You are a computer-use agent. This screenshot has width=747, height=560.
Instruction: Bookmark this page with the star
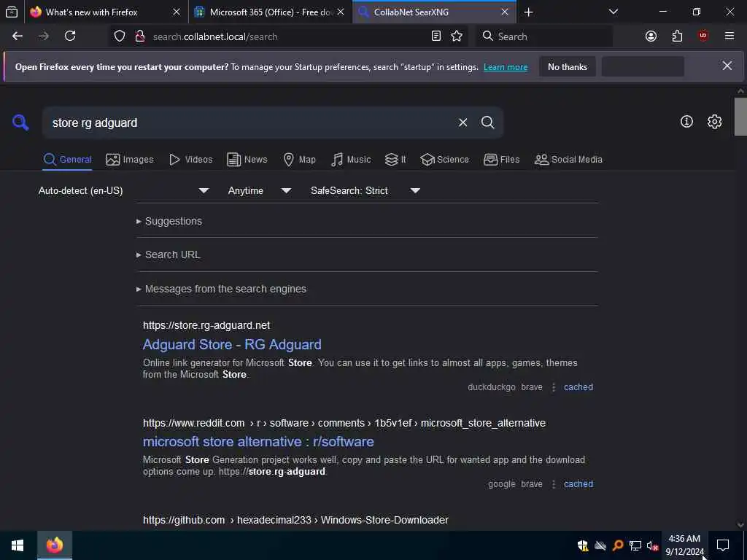pyautogui.click(x=457, y=36)
